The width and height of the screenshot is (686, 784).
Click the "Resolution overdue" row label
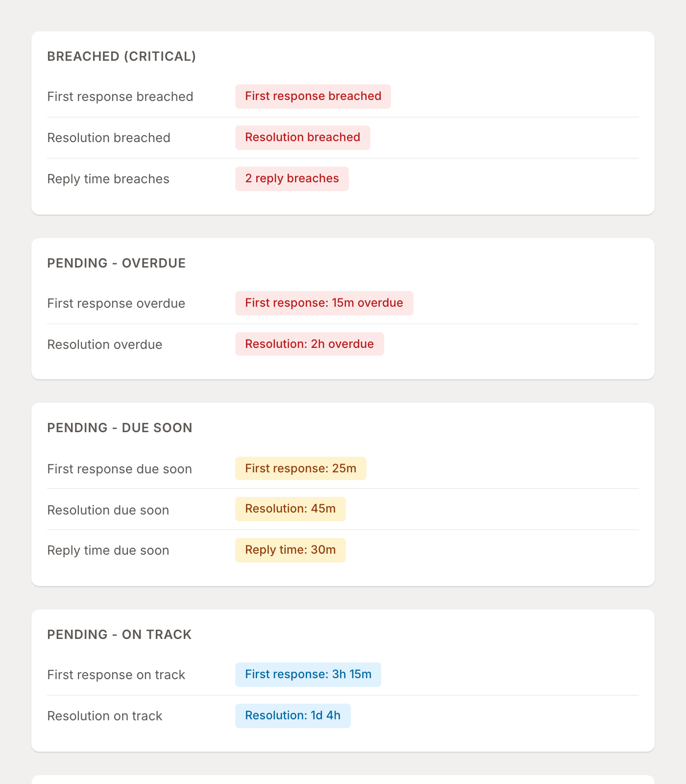click(x=104, y=344)
